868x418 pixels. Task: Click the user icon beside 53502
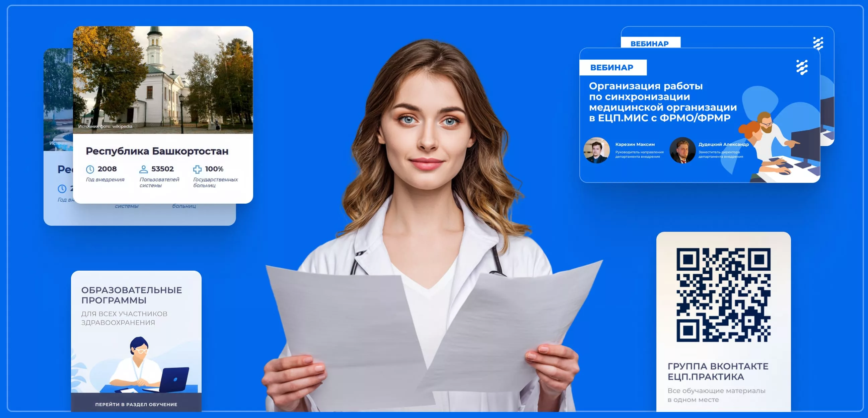[x=144, y=169]
